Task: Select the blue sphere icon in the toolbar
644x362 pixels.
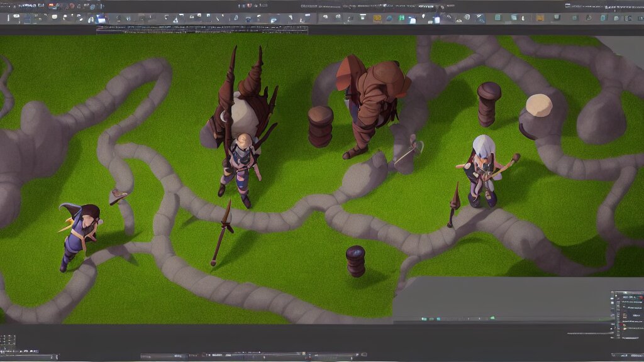Action: 389,18
